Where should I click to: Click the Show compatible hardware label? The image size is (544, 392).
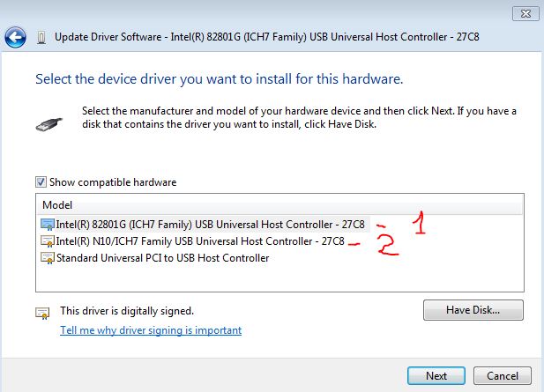113,182
